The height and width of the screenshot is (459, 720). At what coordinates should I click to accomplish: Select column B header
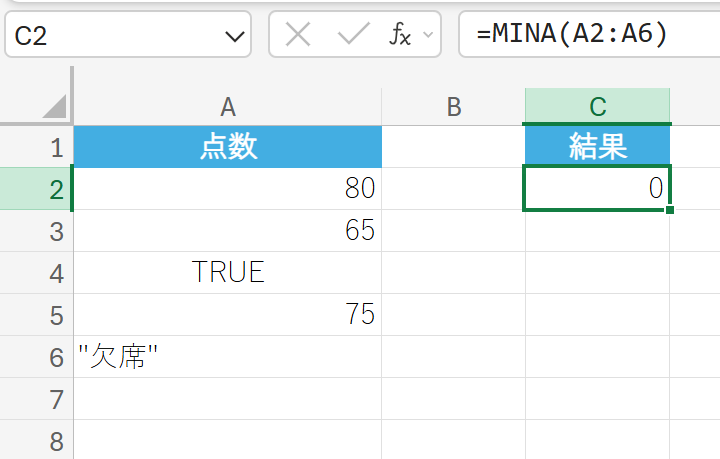point(453,107)
